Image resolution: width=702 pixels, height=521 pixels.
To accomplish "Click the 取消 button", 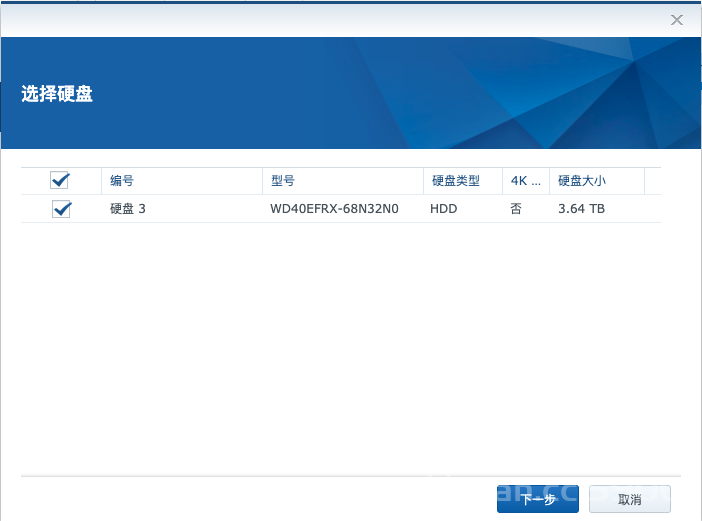I will click(x=629, y=499).
